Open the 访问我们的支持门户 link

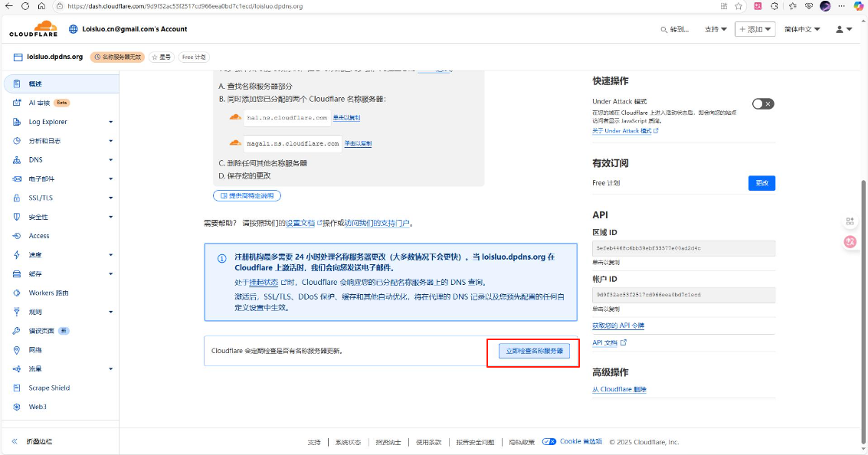pos(377,223)
